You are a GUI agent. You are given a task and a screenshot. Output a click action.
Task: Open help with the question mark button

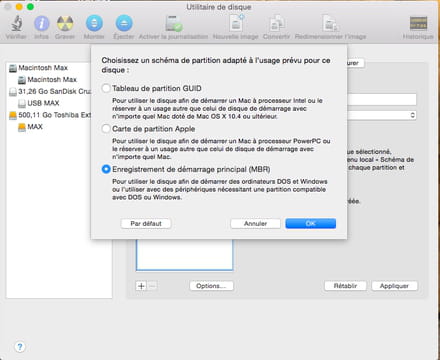pos(20,347)
